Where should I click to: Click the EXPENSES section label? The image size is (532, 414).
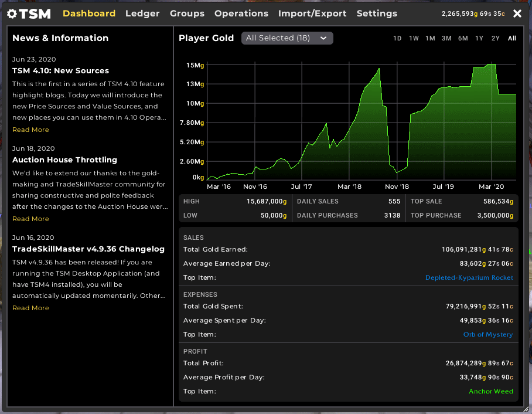(200, 295)
